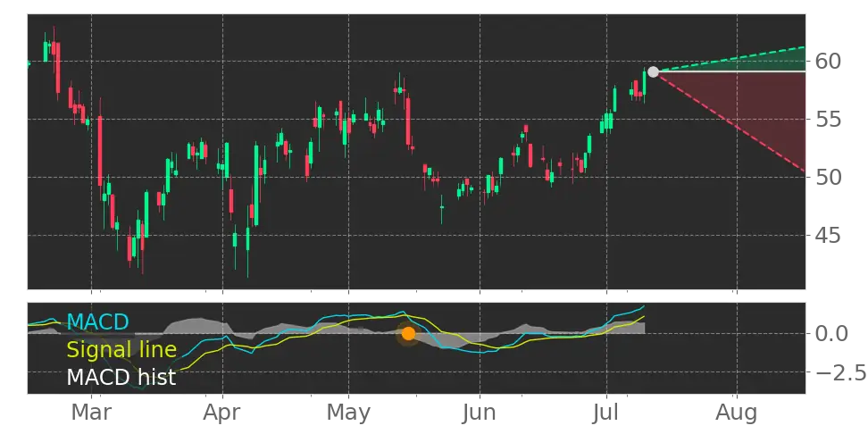Click the Aug month axis label

[x=737, y=413]
